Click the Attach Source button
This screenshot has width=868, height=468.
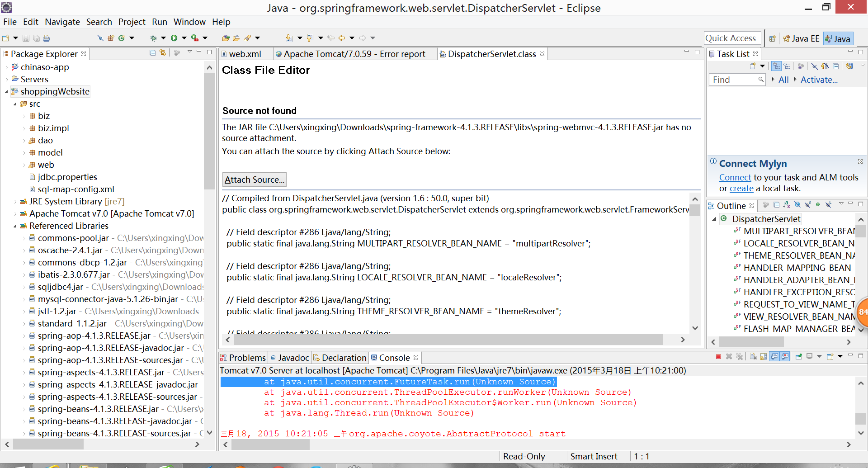coord(255,180)
